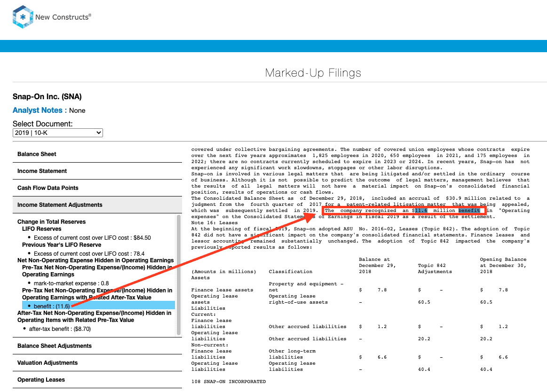The height and width of the screenshot is (392, 547).
Task: Click the Classification column header
Action: point(291,272)
